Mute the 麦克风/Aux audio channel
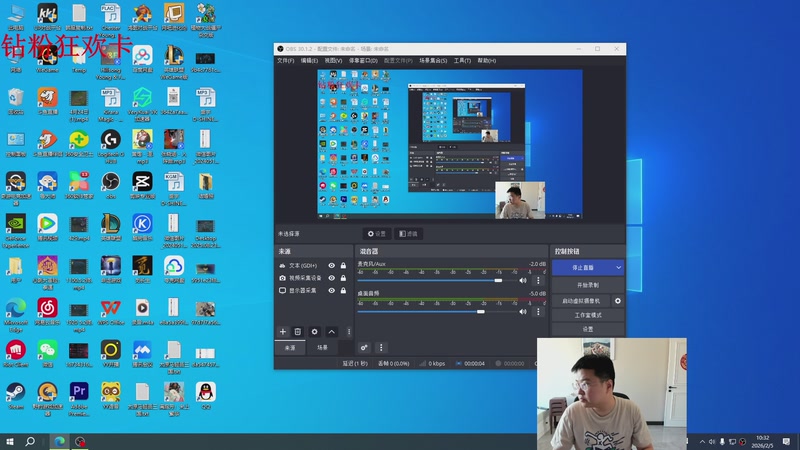Screen dimensions: 800x450 [x=523, y=281]
